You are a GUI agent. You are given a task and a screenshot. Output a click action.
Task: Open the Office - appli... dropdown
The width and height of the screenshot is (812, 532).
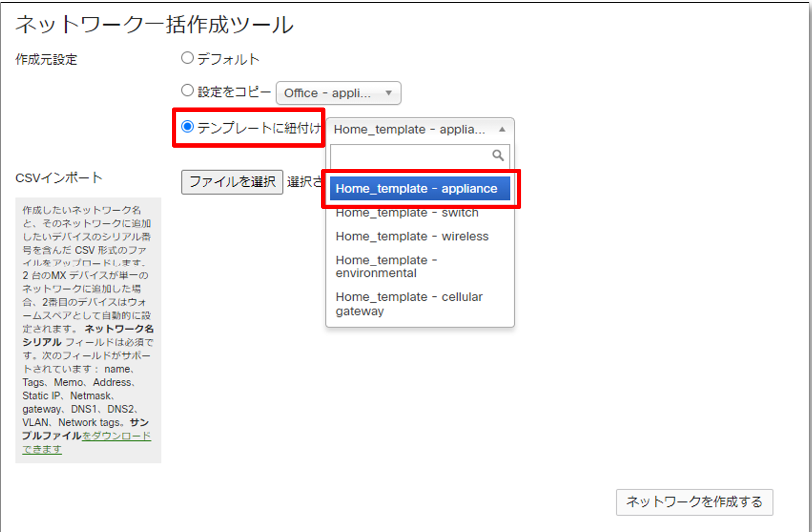338,93
